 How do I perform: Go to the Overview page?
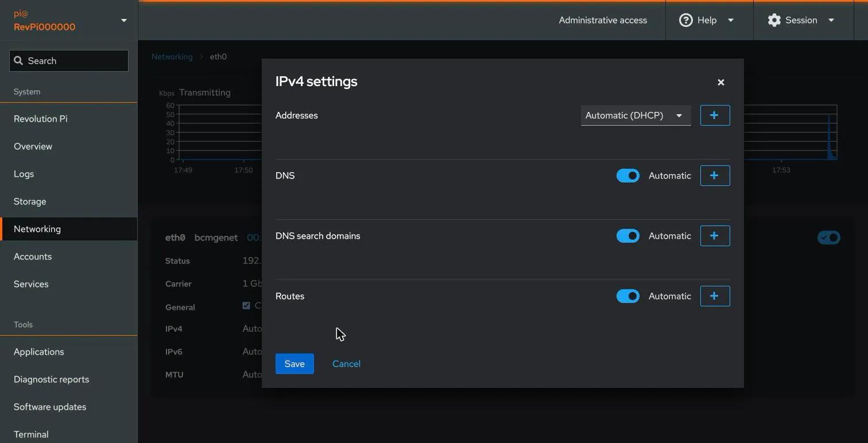69,146
